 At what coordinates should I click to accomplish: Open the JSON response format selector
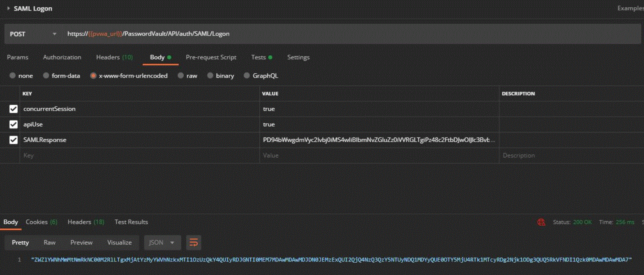162,242
